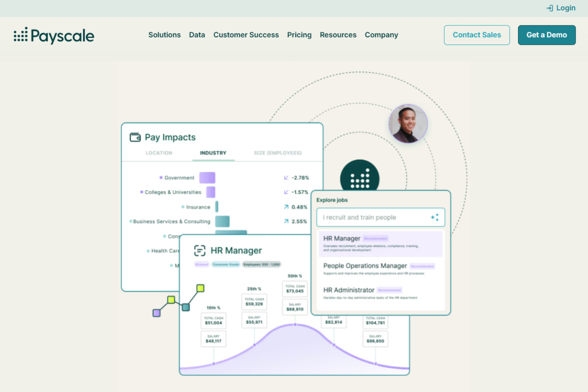Click the Payscale dots logo icon
This screenshot has width=588, height=392.
pyautogui.click(x=20, y=36)
